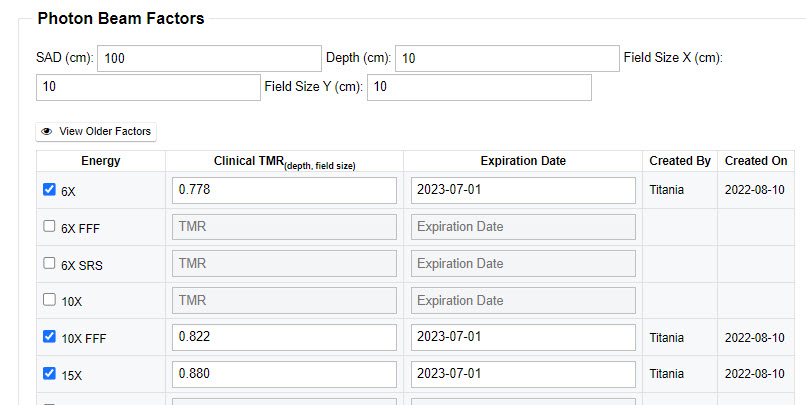Click the Energy column header
Viewport: 806px width, 405px height.
point(101,161)
